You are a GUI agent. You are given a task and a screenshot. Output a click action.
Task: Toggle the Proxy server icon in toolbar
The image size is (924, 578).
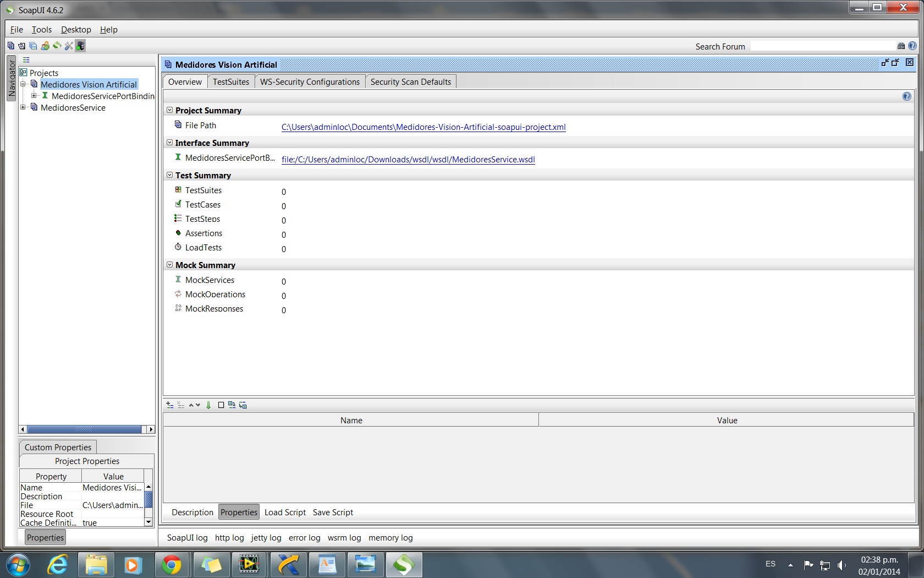coord(80,46)
